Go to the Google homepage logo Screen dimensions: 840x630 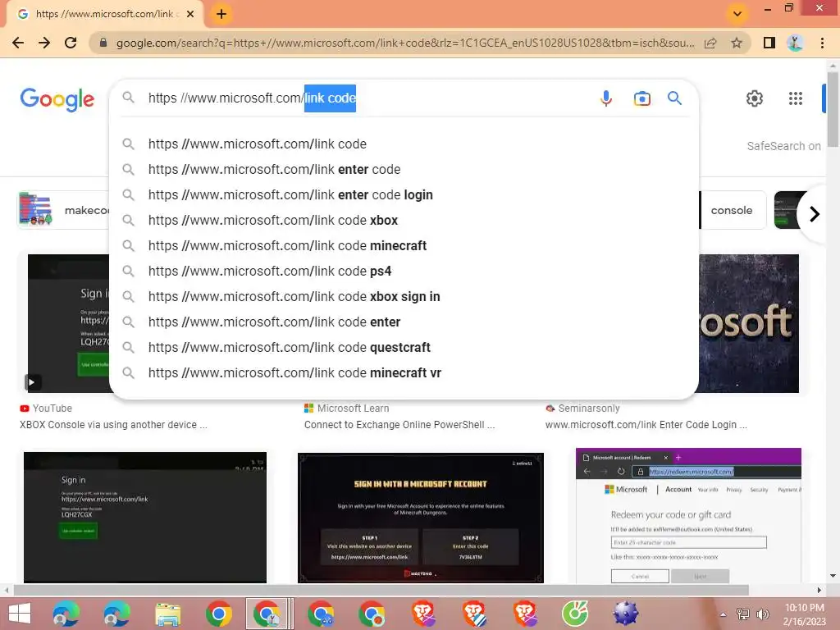[57, 99]
